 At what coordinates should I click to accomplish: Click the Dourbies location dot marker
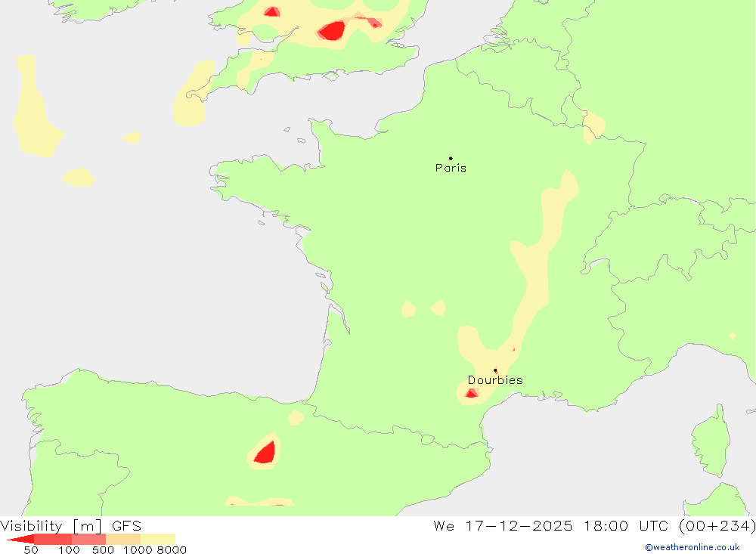[495, 370]
